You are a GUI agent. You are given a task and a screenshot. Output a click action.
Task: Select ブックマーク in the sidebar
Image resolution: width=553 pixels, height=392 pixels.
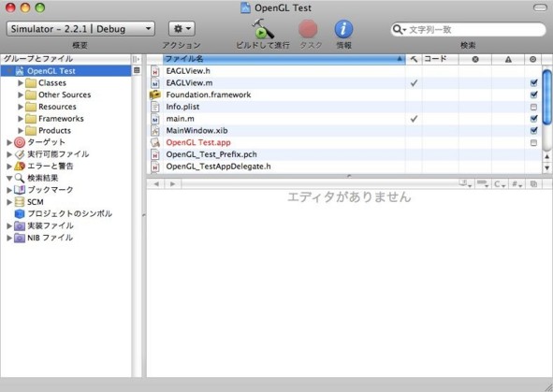51,190
